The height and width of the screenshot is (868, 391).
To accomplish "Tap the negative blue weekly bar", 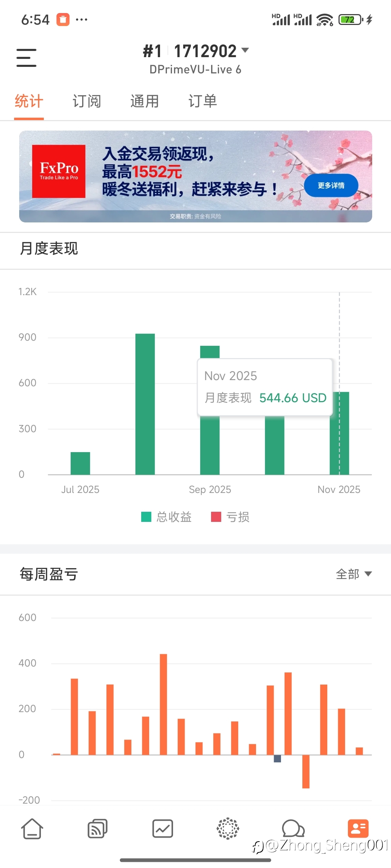I will (277, 758).
